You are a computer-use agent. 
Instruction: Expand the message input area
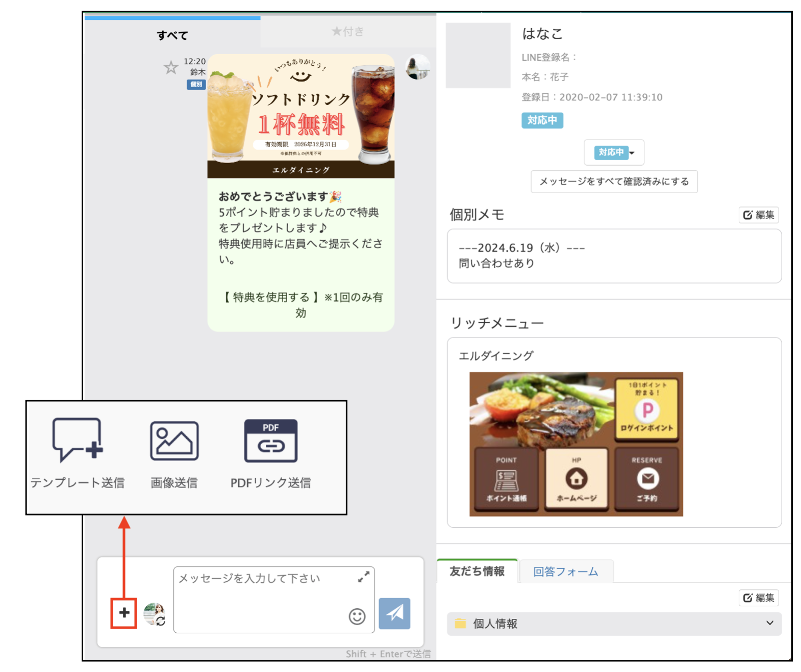363,577
